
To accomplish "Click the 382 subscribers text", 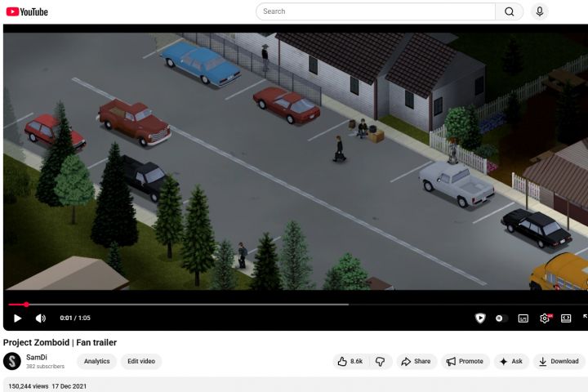I will coord(45,366).
